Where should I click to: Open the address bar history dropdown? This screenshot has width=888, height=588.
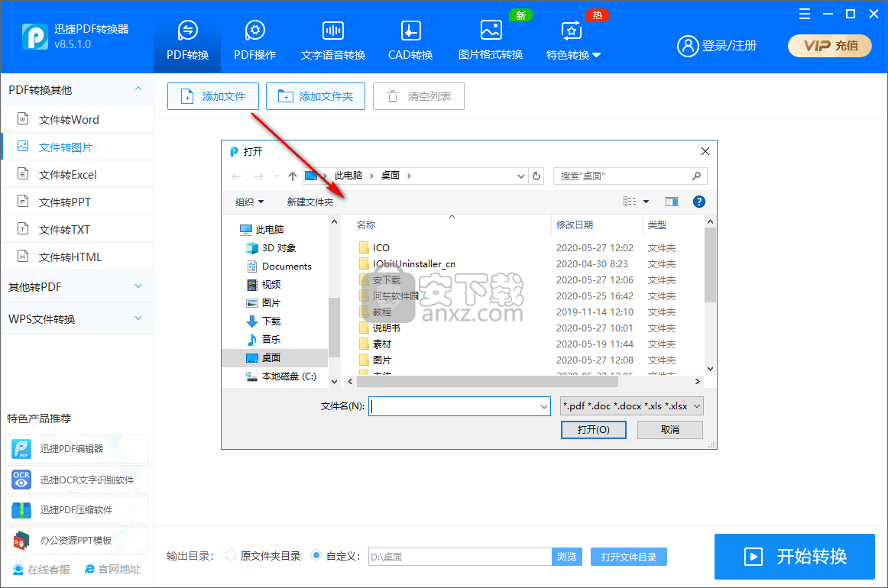point(521,176)
